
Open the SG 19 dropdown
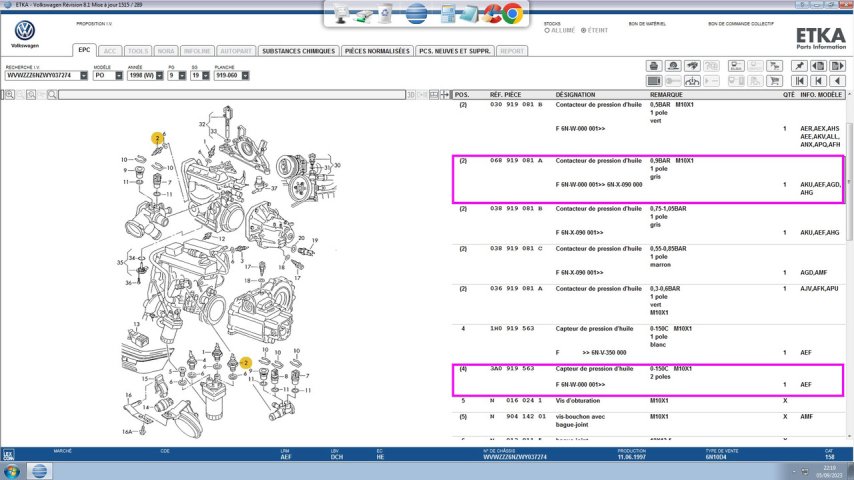[x=205, y=76]
